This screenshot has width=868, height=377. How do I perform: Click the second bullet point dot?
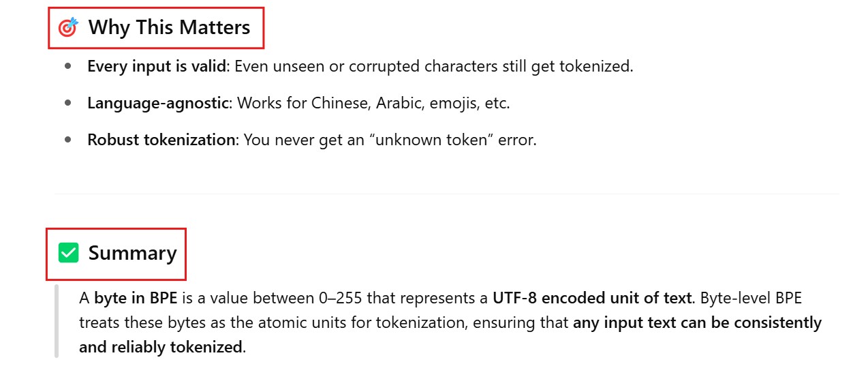[67, 104]
